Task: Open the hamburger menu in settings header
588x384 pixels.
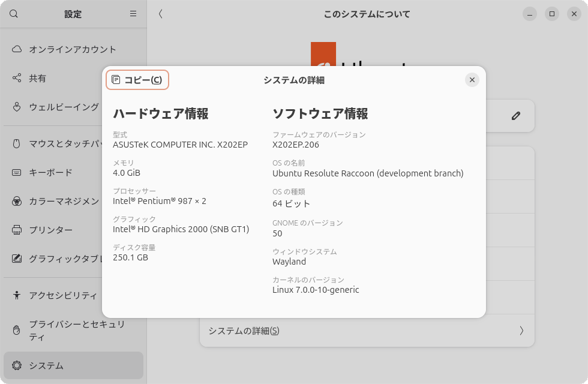Action: (x=133, y=14)
